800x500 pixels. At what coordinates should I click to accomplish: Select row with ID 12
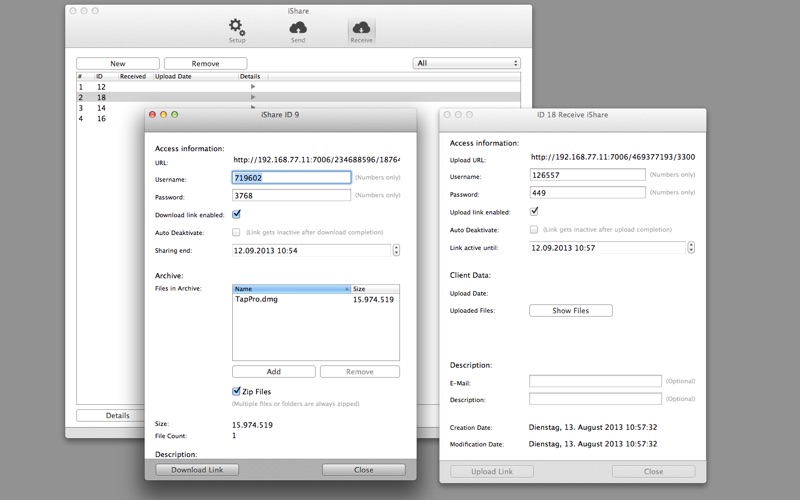tap(298, 87)
